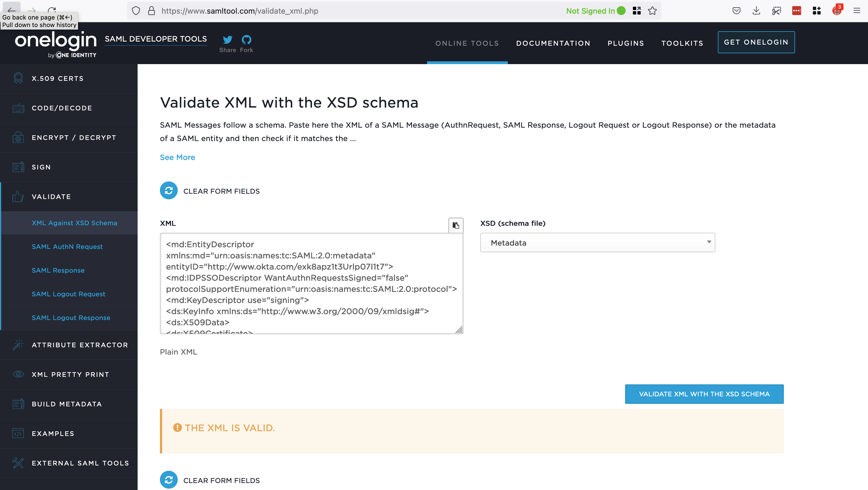
Task: Click the Code/Decode keyboard icon
Action: click(18, 108)
